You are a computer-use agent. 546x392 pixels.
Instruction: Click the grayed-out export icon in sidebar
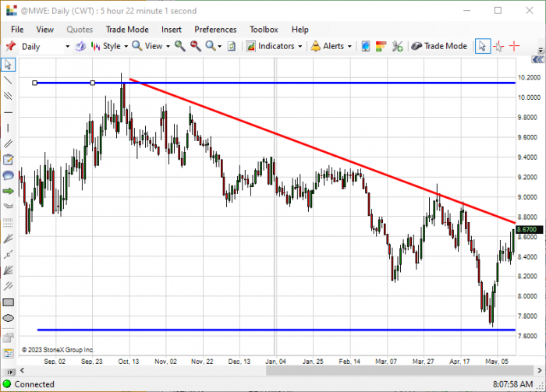[x=8, y=337]
